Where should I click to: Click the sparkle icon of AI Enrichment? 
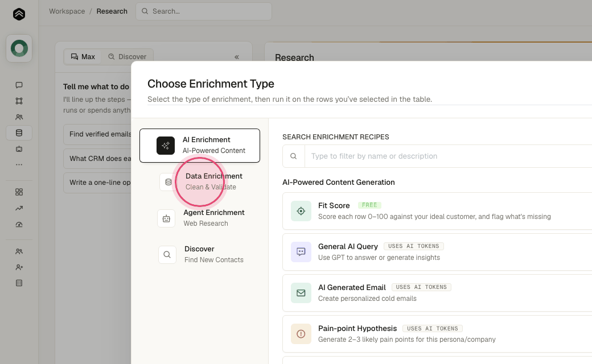[x=166, y=146]
